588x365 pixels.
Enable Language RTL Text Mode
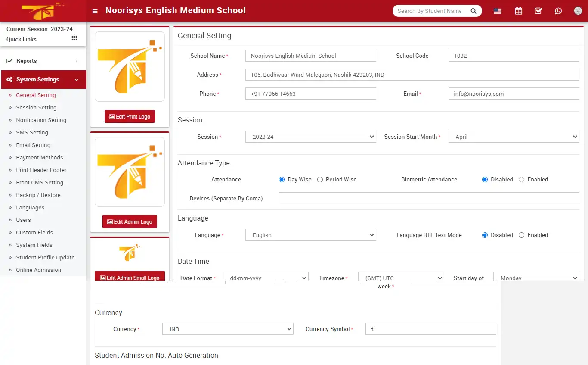coord(521,235)
